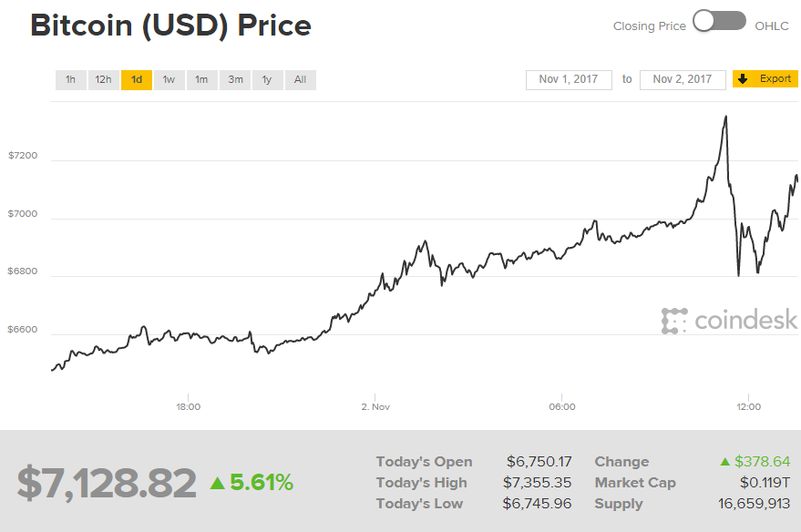Open the Nov 2, 2017 end date field
Screen dimensions: 801x532
682,79
